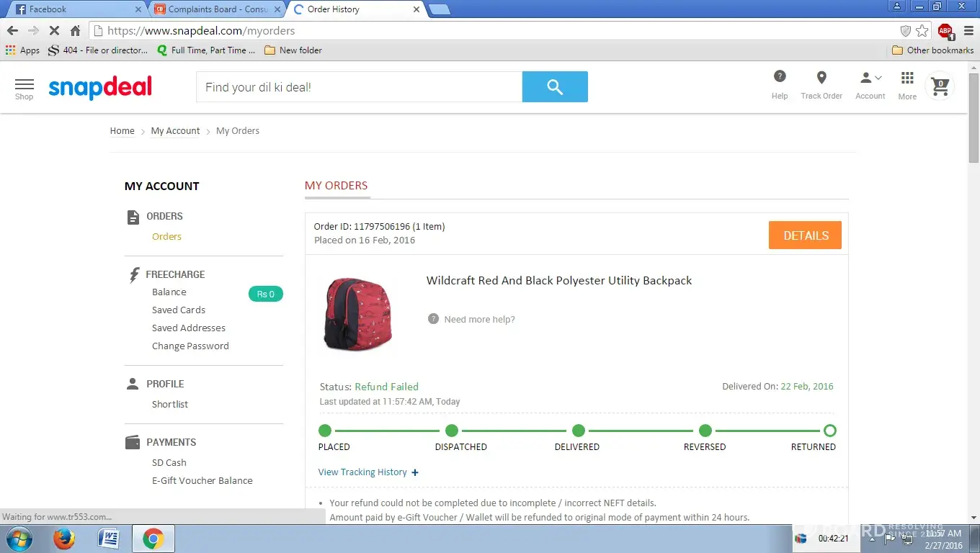Open Microsoft Word from the taskbar
Screen dimensions: 980x553
[108, 539]
